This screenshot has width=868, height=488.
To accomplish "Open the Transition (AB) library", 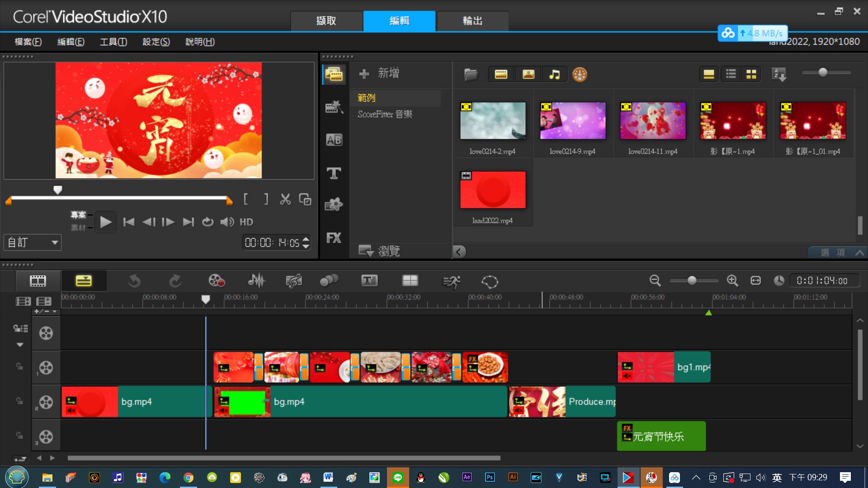I will 334,140.
